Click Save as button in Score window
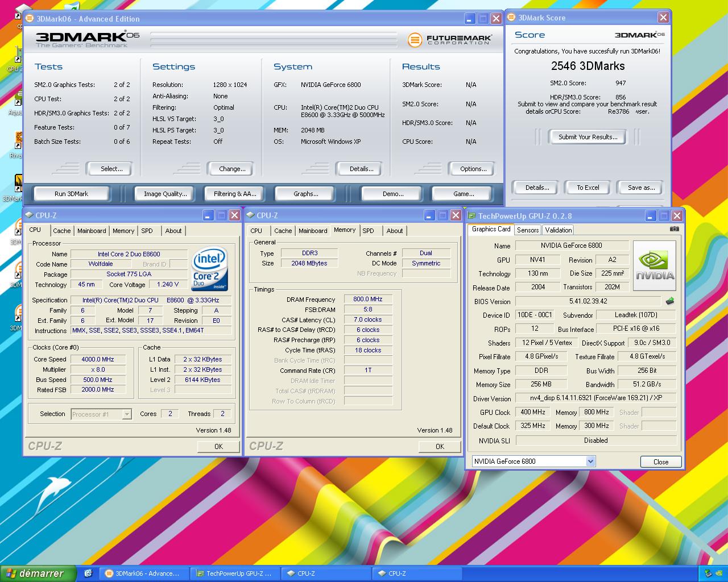 pos(641,188)
